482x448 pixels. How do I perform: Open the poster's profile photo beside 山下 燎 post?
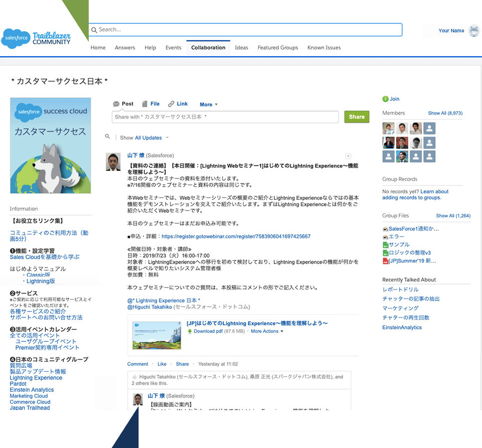click(x=113, y=162)
